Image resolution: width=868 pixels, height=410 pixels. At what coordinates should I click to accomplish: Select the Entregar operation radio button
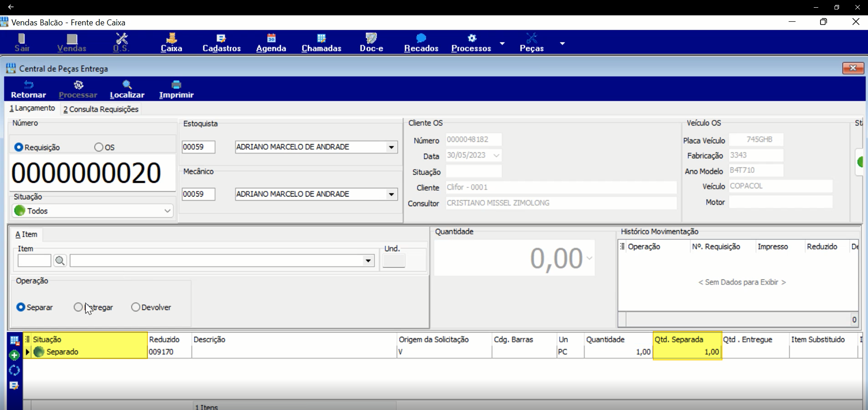point(78,307)
